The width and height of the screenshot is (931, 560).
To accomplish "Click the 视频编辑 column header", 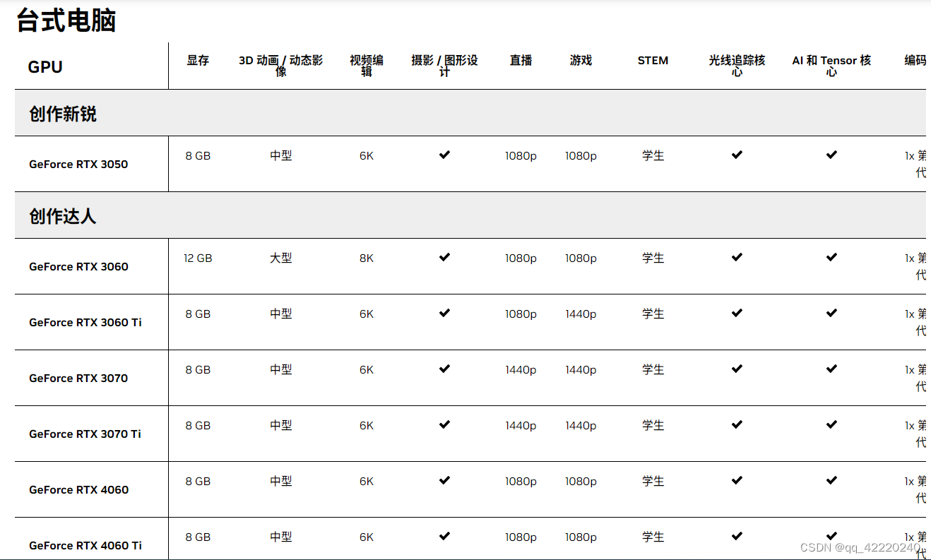I will [367, 66].
